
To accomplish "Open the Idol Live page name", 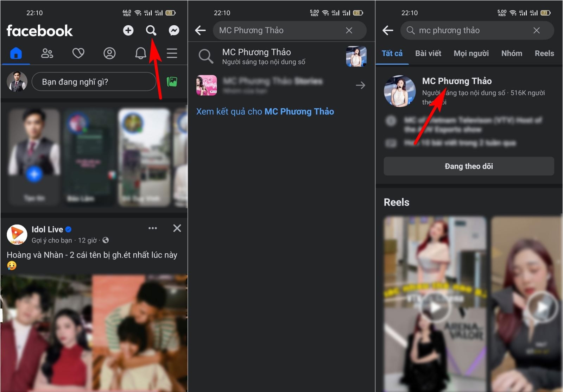I will click(47, 229).
